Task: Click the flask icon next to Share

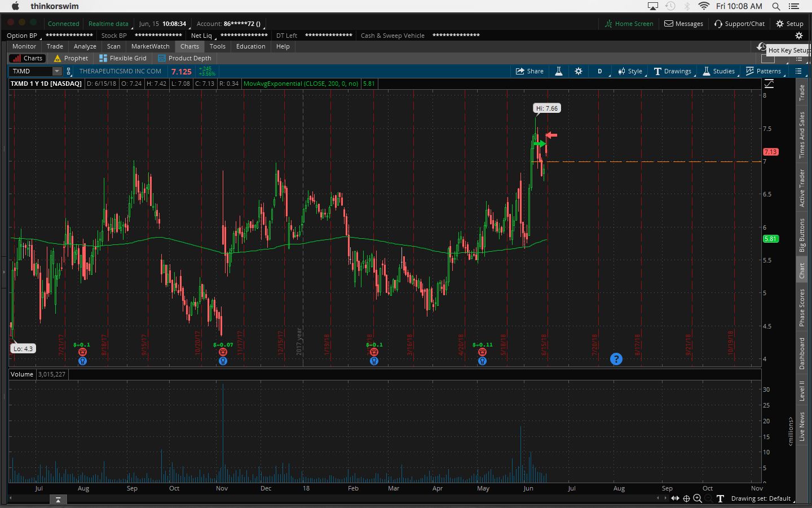Action: click(559, 71)
